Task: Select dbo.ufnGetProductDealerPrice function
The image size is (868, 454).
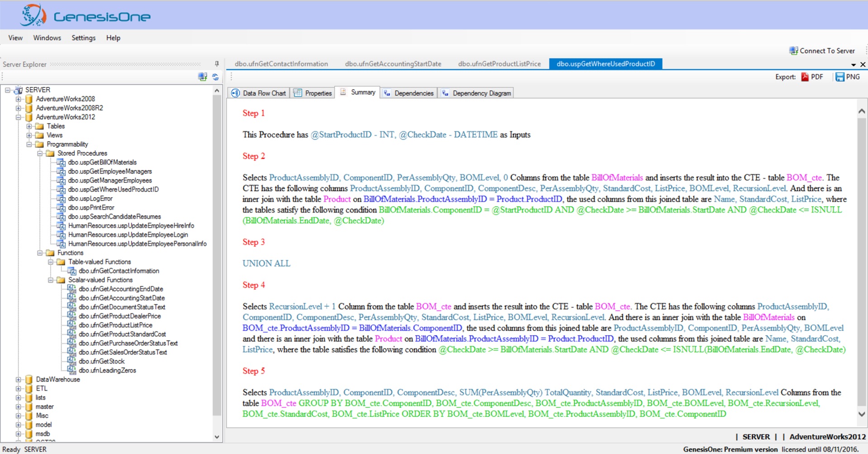Action: pyautogui.click(x=119, y=316)
